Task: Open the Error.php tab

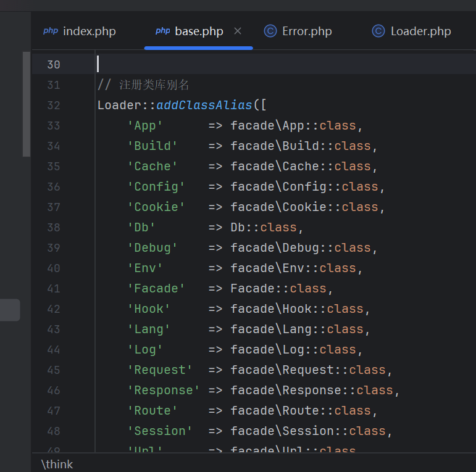Action: pos(307,31)
